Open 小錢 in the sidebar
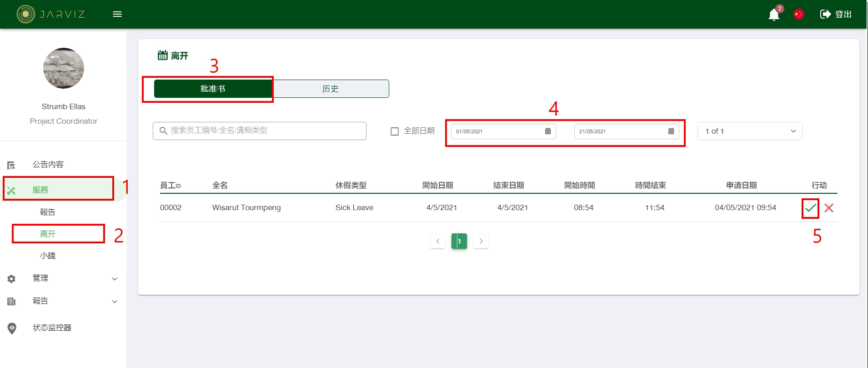 pos(48,256)
